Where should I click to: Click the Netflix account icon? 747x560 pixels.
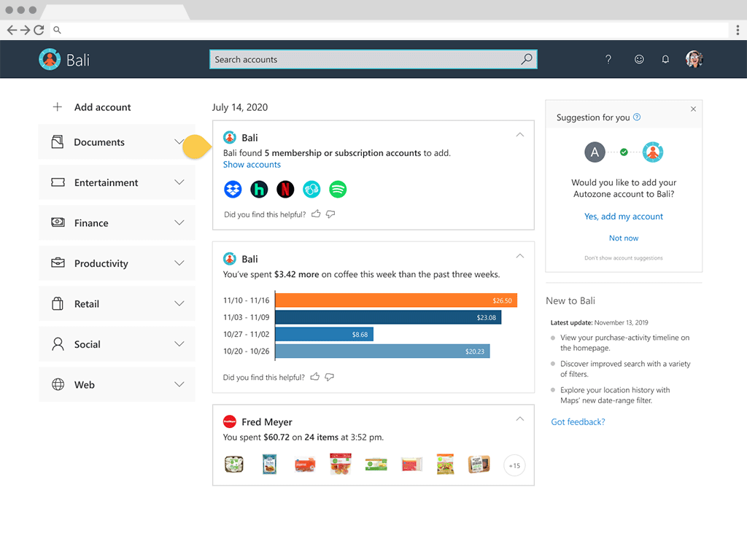[285, 190]
